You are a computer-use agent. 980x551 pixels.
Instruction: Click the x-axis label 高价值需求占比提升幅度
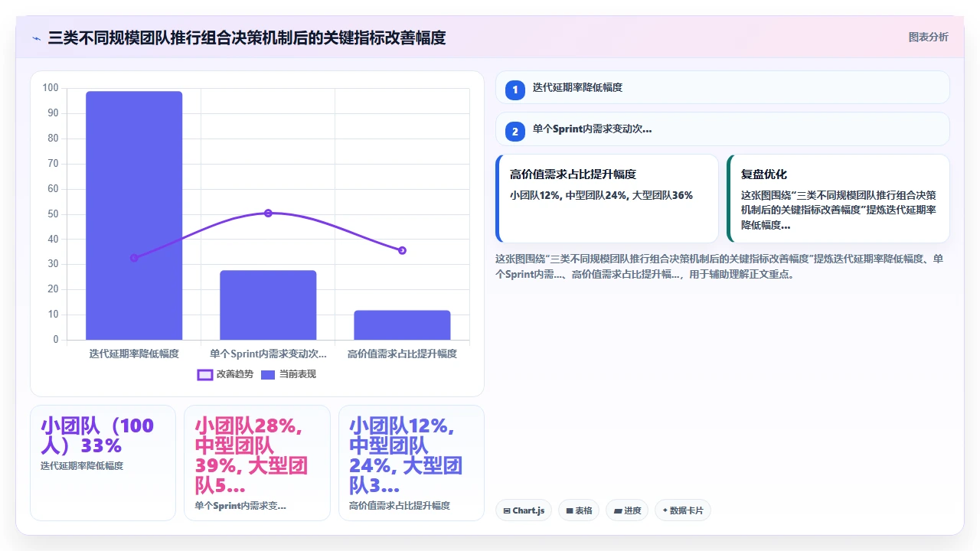click(402, 354)
